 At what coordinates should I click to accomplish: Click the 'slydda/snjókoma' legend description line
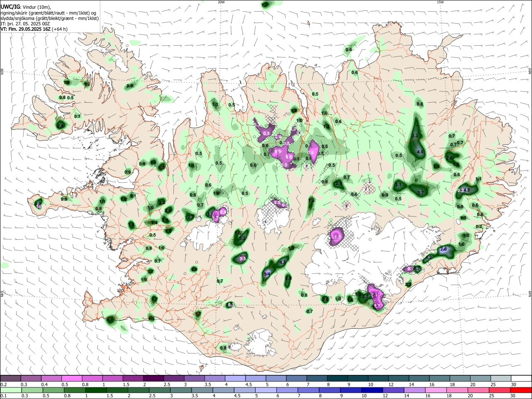click(x=49, y=18)
